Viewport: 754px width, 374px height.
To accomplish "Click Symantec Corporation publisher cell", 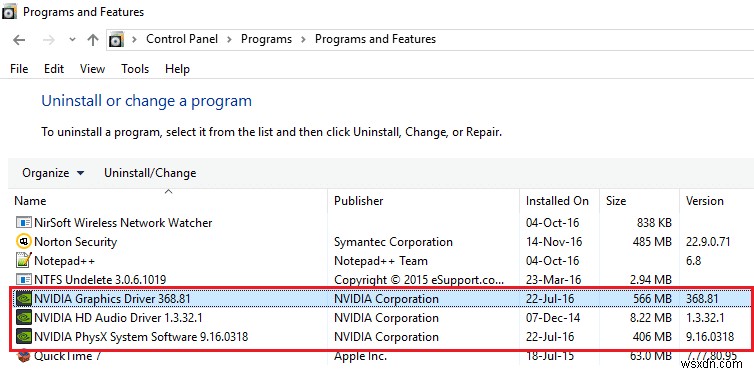I will (x=393, y=241).
